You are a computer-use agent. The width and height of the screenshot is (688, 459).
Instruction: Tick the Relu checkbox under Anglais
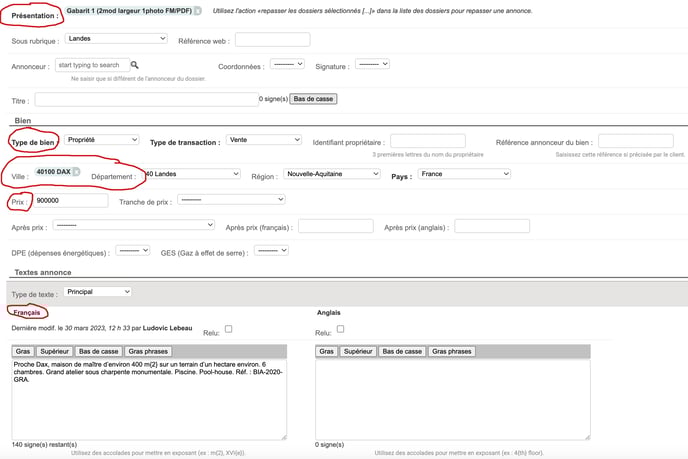341,329
